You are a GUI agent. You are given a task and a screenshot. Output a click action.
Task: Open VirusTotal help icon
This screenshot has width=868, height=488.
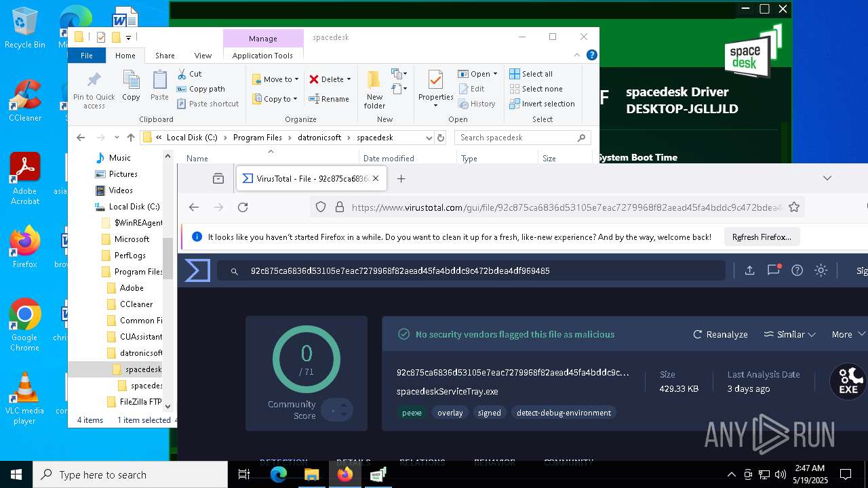[797, 270]
